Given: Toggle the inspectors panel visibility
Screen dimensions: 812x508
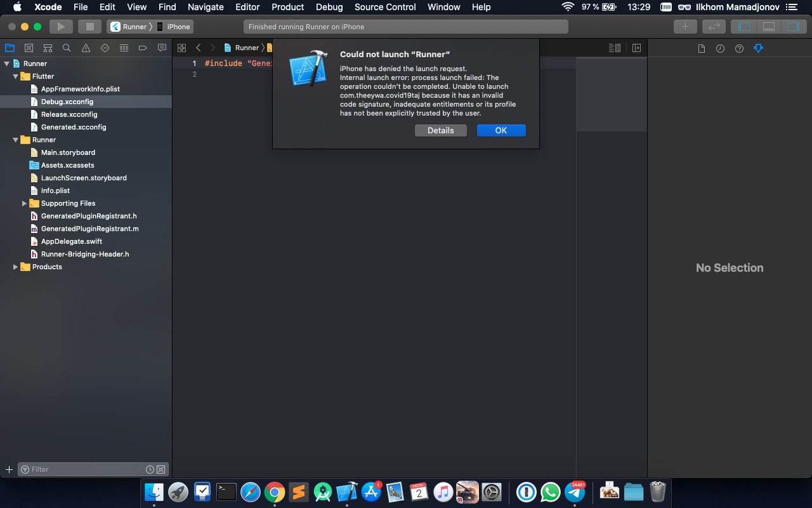Looking at the screenshot, I should [x=794, y=27].
